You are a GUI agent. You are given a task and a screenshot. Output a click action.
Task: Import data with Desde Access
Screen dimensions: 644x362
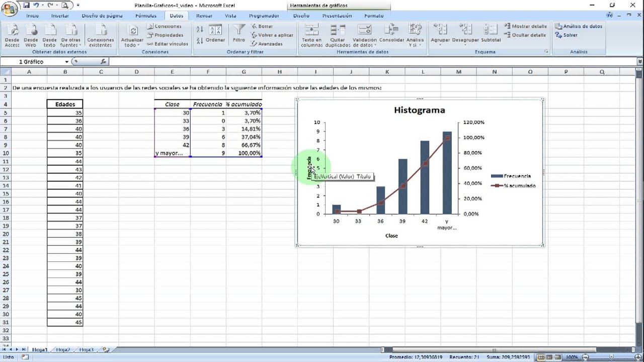pos(12,36)
